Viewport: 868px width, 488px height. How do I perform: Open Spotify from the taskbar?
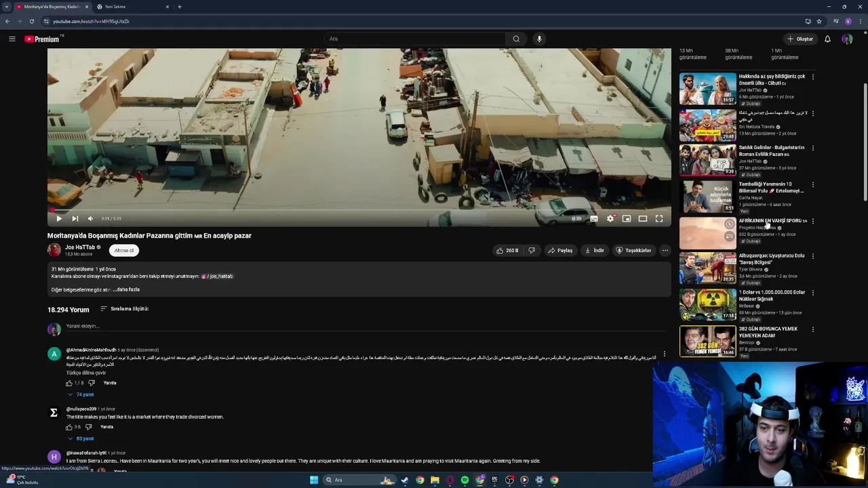465,480
